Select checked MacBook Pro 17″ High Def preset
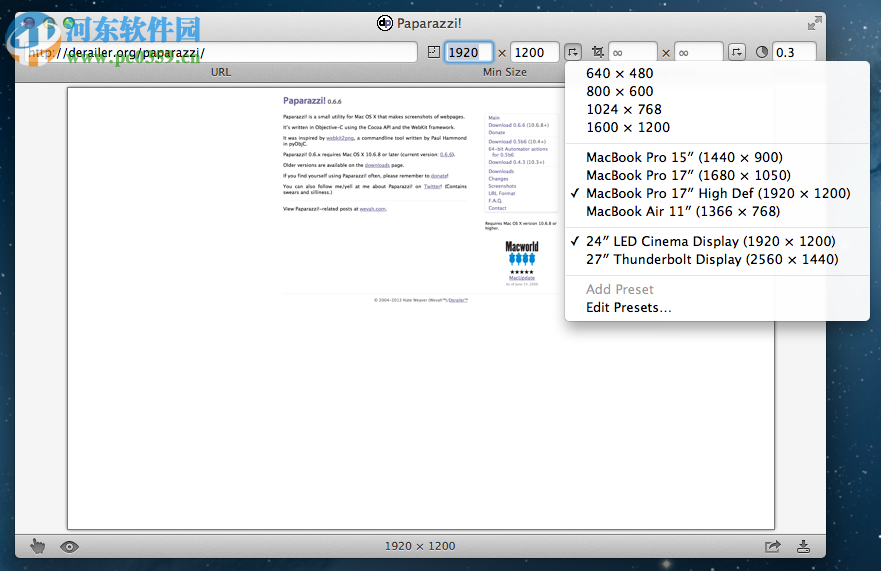 [x=717, y=193]
